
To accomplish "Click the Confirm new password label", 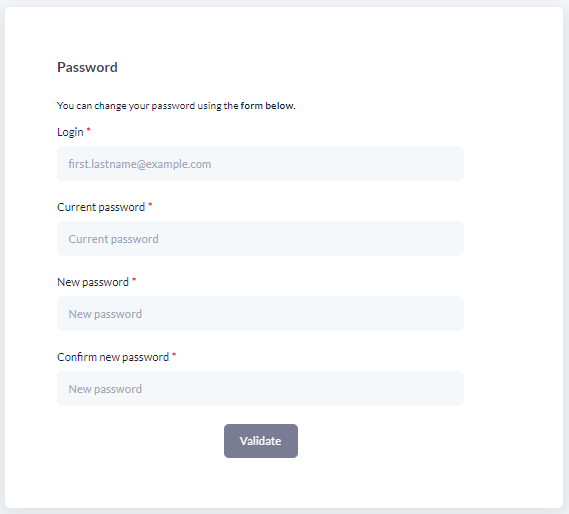I will pos(113,357).
